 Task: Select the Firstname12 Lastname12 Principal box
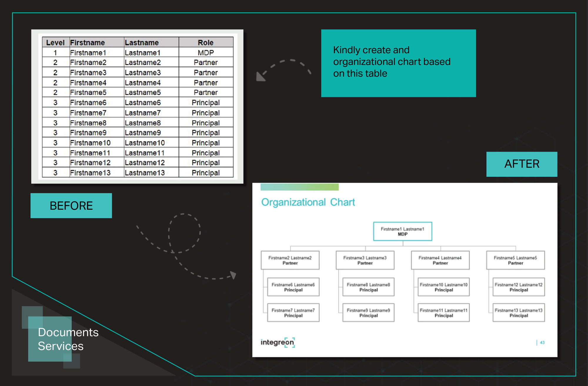519,287
